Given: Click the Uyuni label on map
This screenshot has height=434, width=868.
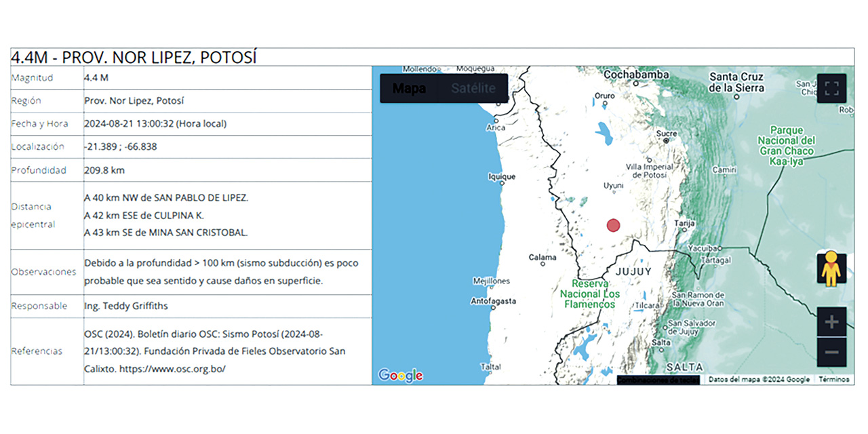Looking at the screenshot, I should 614,185.
